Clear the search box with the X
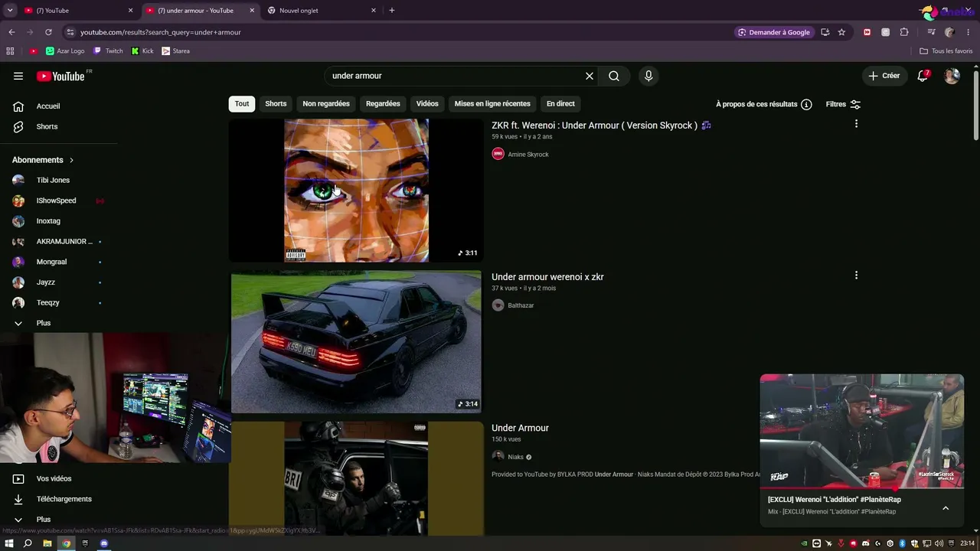The image size is (980, 551). click(x=590, y=76)
